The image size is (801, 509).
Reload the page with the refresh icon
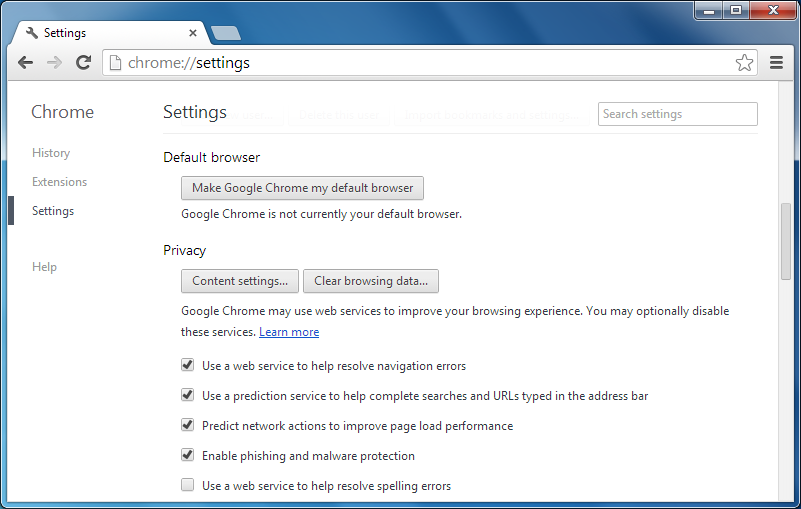pyautogui.click(x=83, y=62)
